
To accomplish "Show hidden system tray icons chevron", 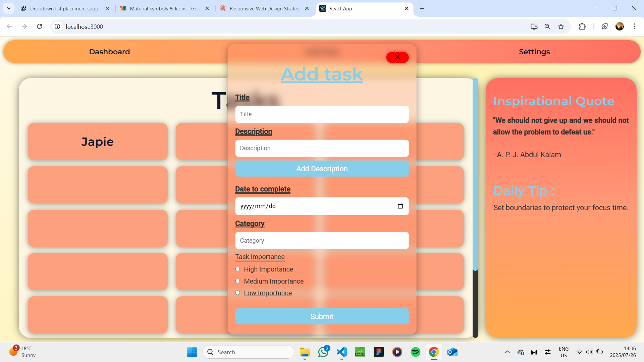I will (507, 352).
